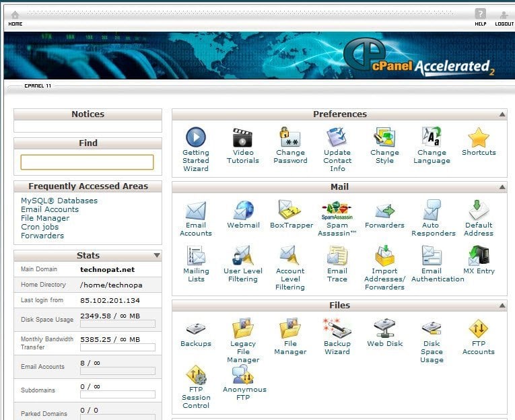Open the Backups icon
This screenshot has width=515, height=420.
pos(196,328)
